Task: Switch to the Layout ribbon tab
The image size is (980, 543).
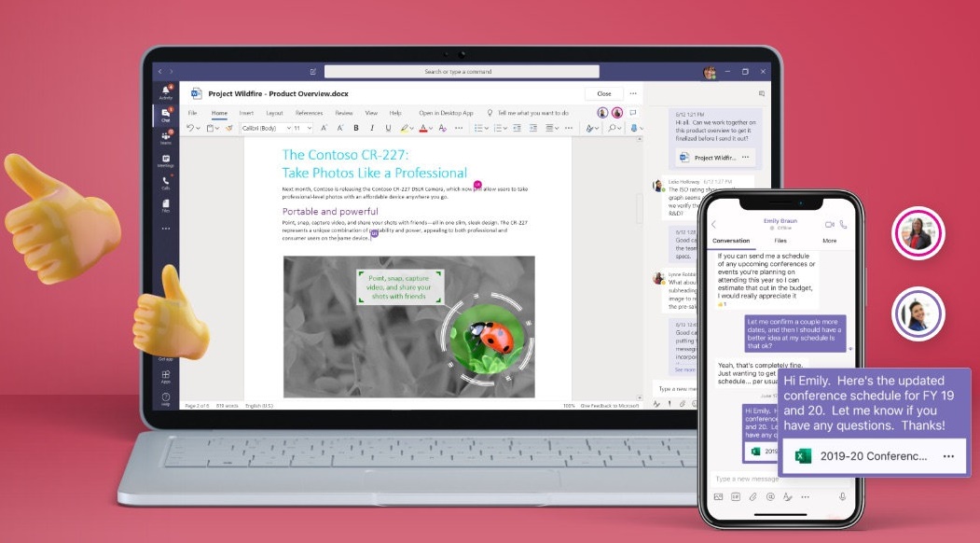Action: click(x=274, y=113)
